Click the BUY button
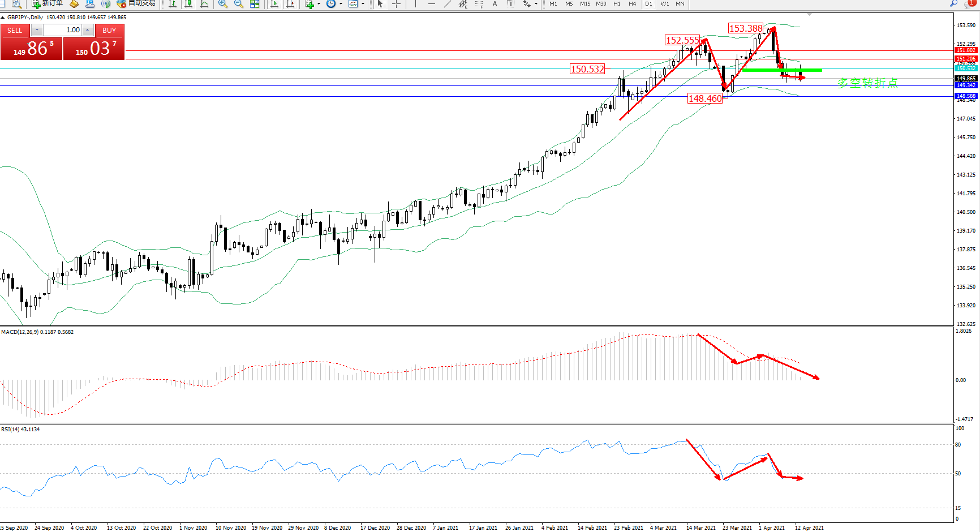980x532 pixels. (x=109, y=31)
